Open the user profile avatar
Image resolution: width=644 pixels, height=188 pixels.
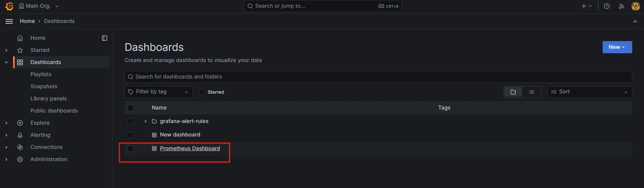pos(636,6)
